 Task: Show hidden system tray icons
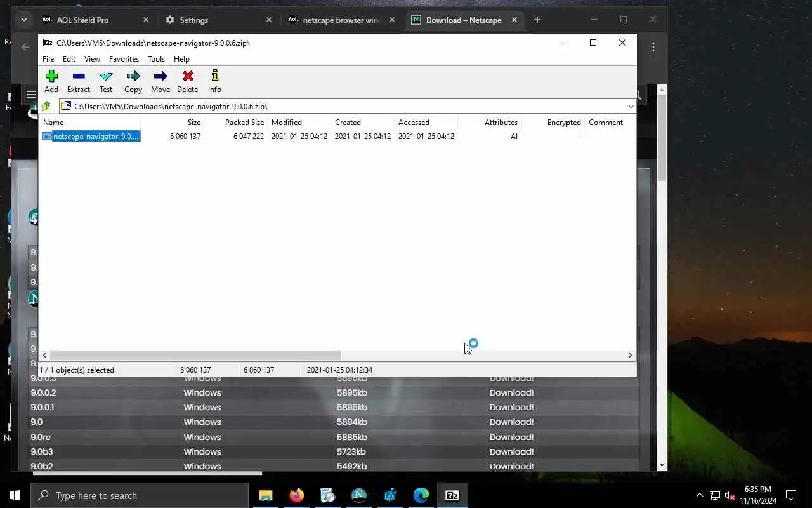click(x=699, y=495)
